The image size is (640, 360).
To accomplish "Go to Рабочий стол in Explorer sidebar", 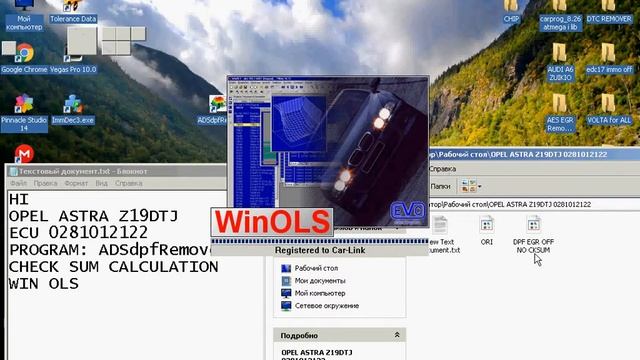I will [x=310, y=268].
